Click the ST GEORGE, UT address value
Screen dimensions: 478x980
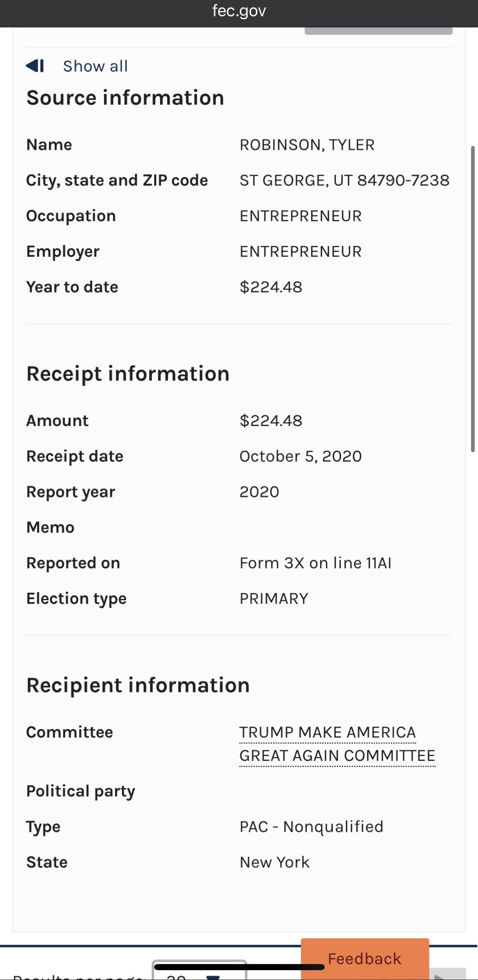click(344, 180)
